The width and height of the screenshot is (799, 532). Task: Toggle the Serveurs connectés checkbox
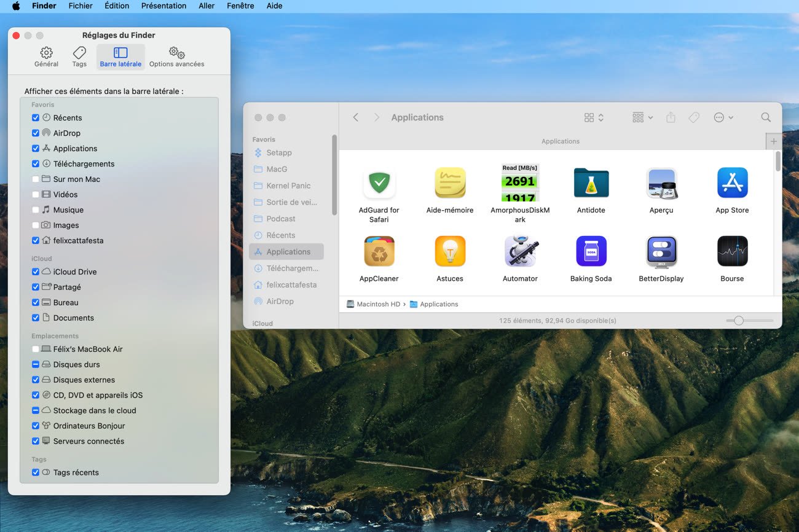(x=36, y=441)
